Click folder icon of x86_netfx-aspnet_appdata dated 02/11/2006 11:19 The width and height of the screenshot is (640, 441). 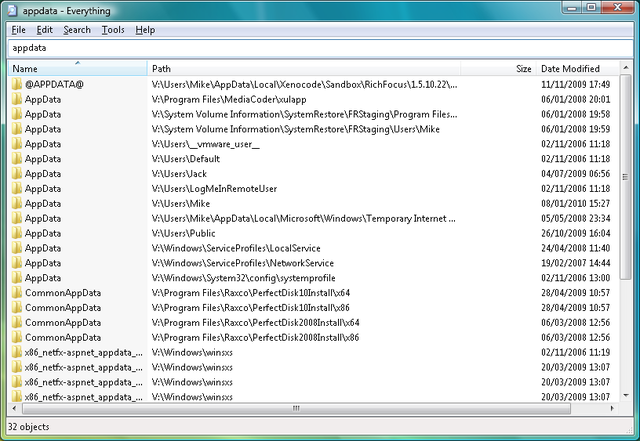point(17,352)
